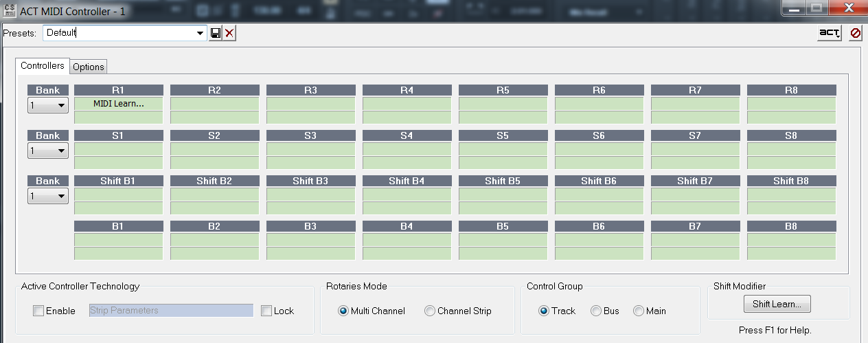Choose Main control group
This screenshot has height=343, width=868.
coord(639,311)
